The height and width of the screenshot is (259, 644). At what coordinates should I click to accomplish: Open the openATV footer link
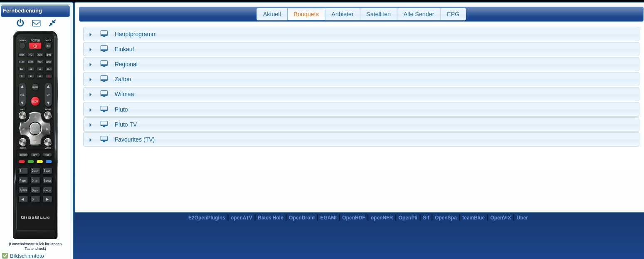[x=242, y=218]
